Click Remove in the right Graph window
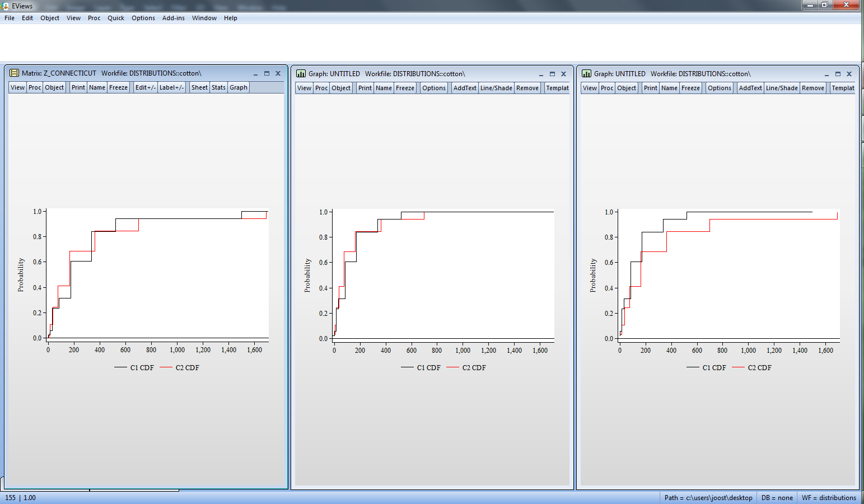 point(813,88)
